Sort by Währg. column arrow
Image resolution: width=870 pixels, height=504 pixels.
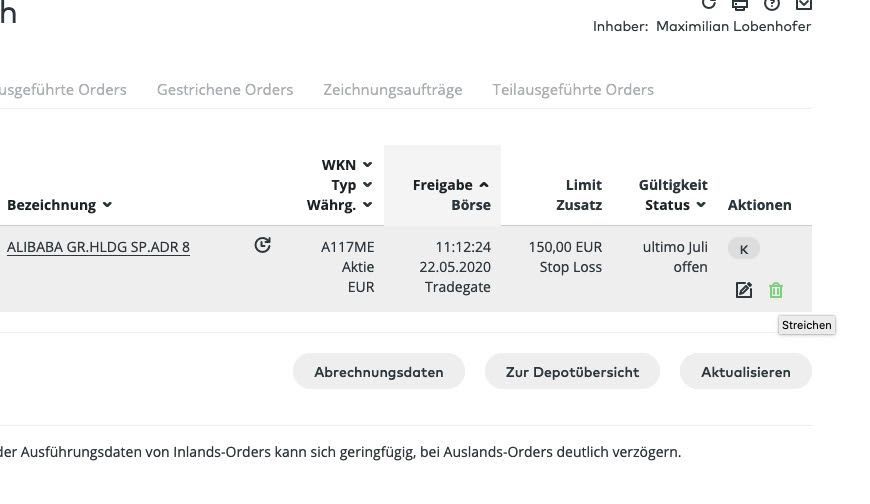point(367,205)
